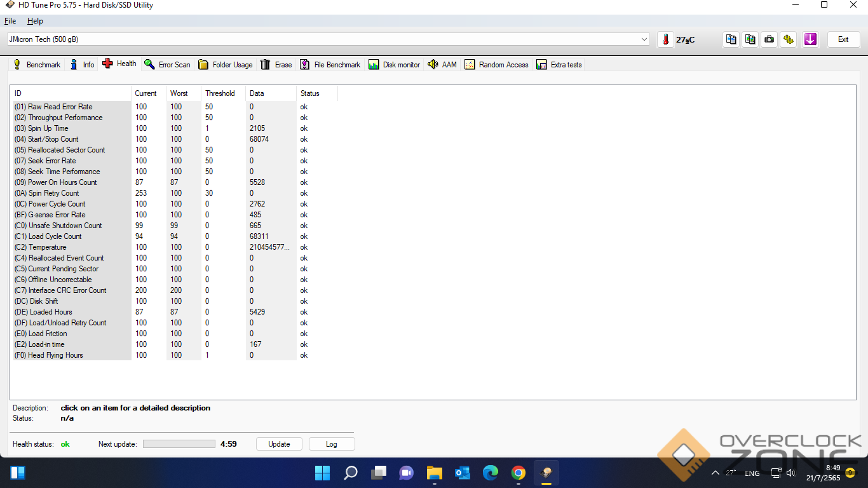Select the G-sense Error Rate row
The height and width of the screenshot is (488, 868).
[x=175, y=215]
